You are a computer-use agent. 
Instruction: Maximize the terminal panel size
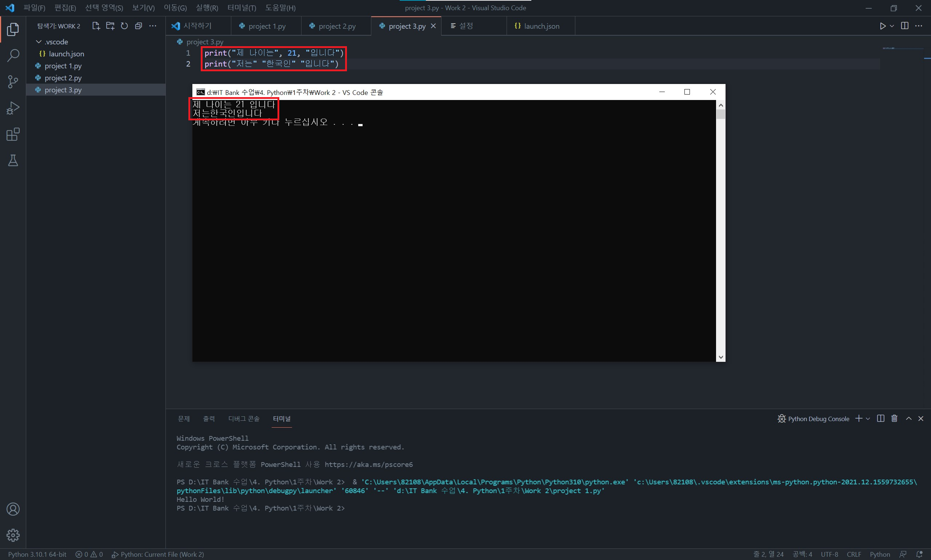click(909, 419)
